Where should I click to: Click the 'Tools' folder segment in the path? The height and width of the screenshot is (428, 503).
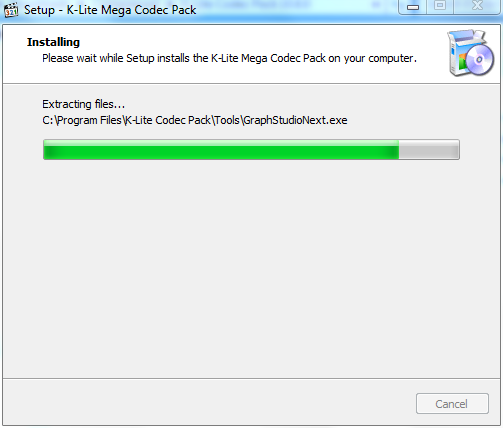tap(227, 120)
